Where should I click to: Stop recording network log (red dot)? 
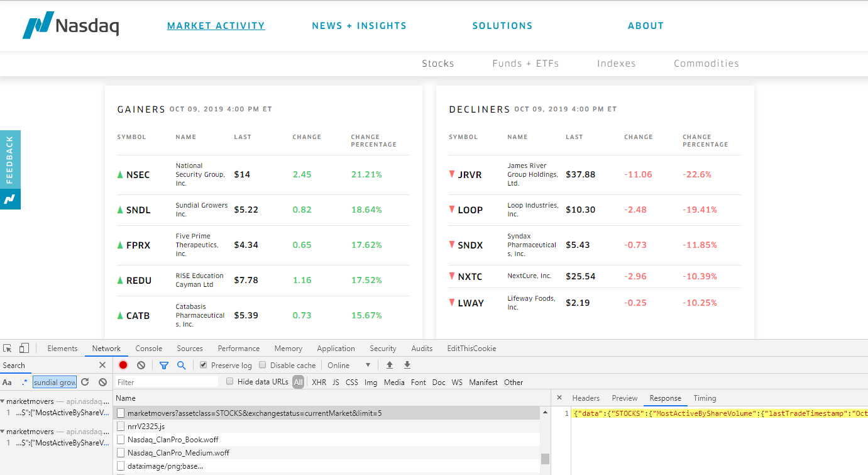(123, 365)
